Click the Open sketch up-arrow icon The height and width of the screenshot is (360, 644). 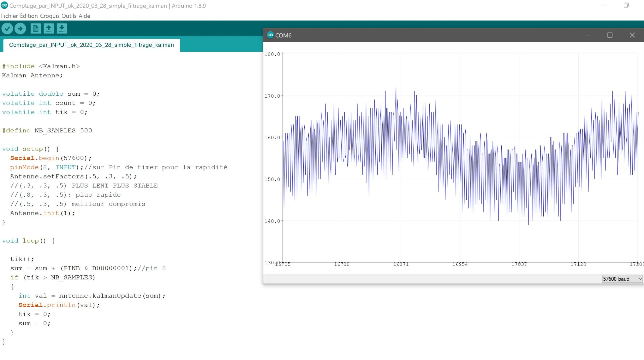[49, 28]
